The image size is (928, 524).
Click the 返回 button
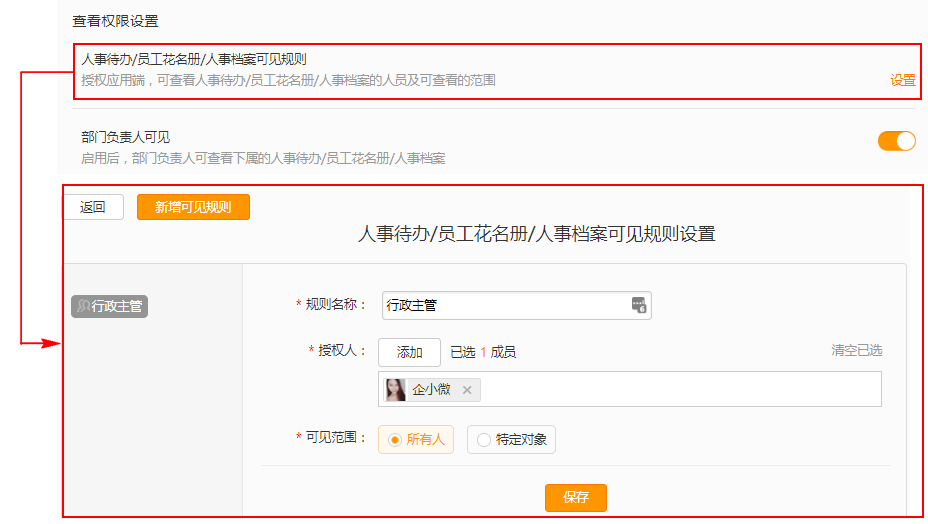point(94,207)
